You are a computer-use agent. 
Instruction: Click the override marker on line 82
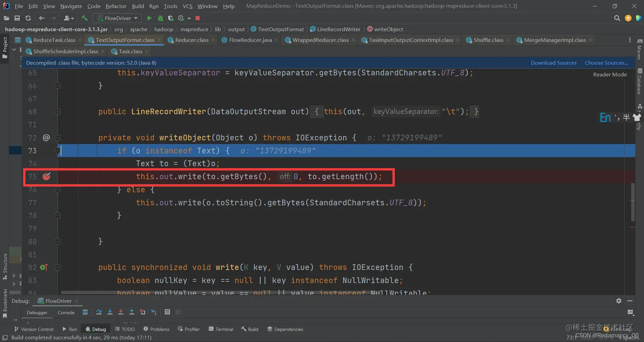(x=44, y=268)
